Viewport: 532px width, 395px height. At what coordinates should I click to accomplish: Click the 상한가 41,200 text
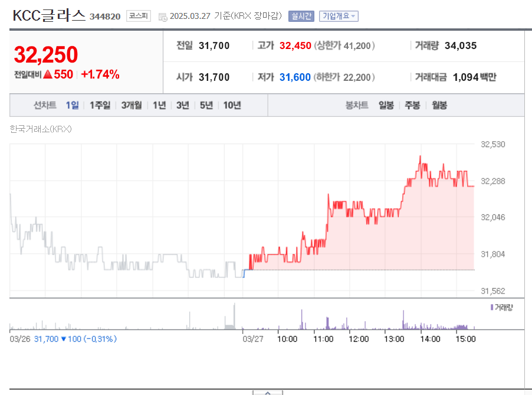point(344,45)
